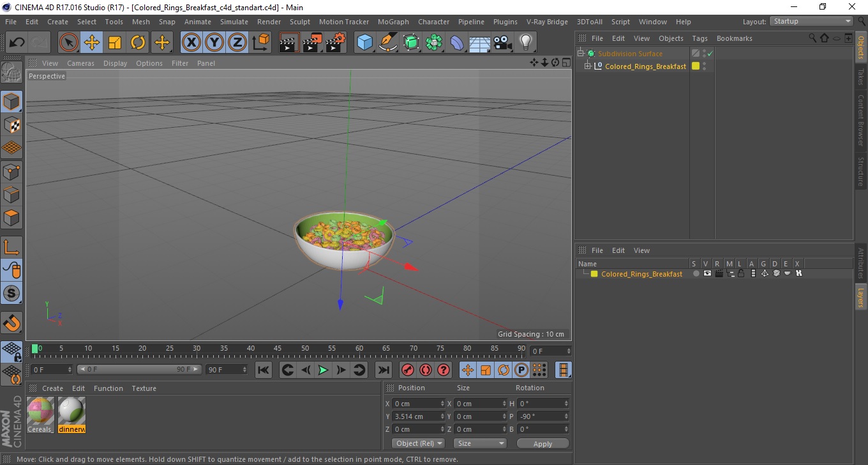Activate the Move tool in top toolbar
The width and height of the screenshot is (868, 465).
(92, 43)
